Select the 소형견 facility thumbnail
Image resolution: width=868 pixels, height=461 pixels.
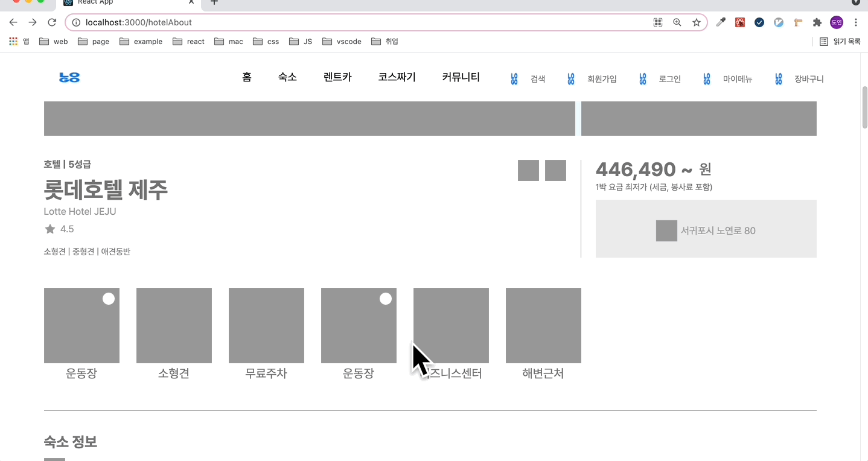coord(174,325)
